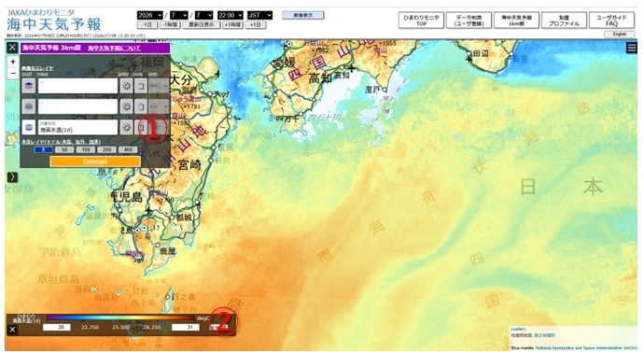Select depth 50 layer button

coord(64,150)
